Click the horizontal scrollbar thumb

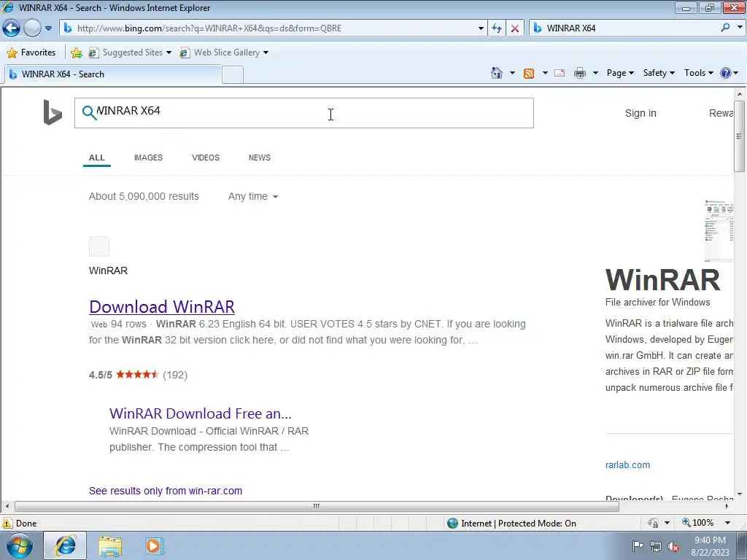coord(317,506)
